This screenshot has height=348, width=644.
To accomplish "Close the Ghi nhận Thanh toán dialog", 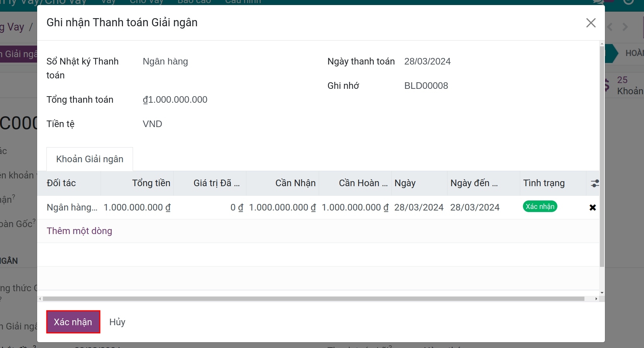I will click(591, 23).
